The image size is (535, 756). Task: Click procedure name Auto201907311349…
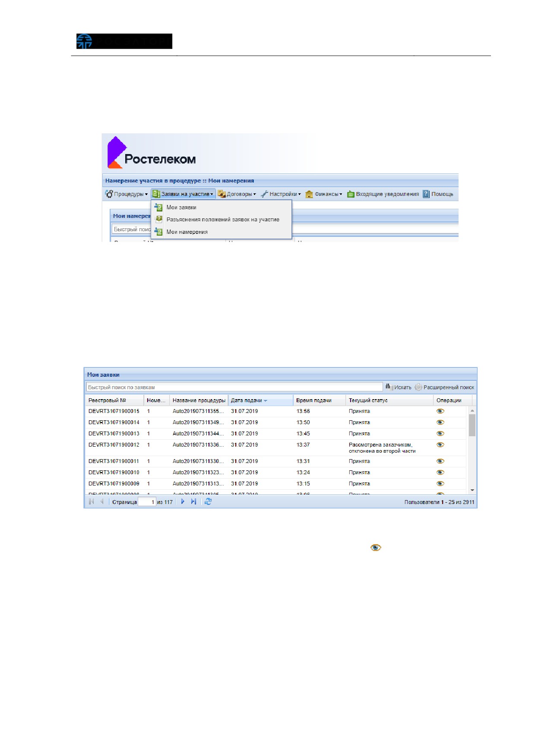[x=198, y=422]
